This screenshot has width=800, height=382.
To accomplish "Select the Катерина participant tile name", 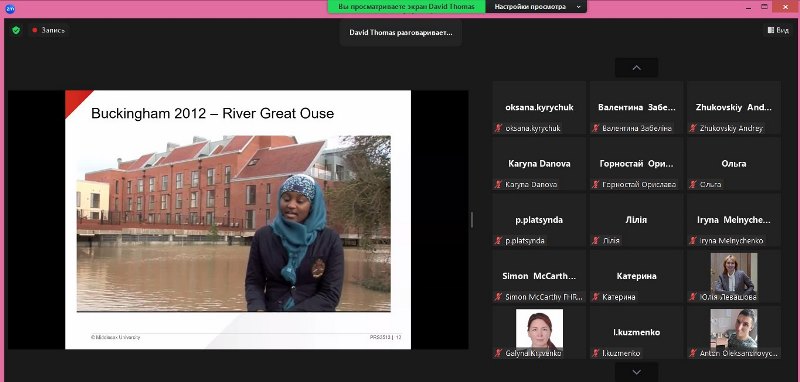I will tap(637, 276).
